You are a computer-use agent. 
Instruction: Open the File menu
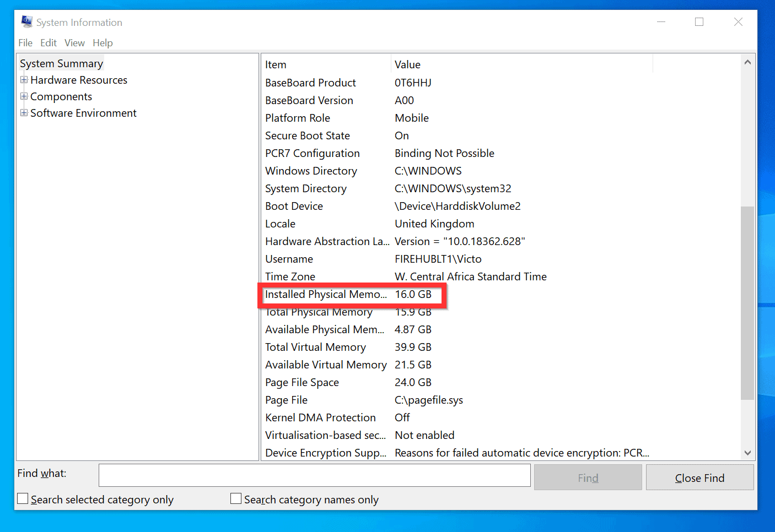25,42
